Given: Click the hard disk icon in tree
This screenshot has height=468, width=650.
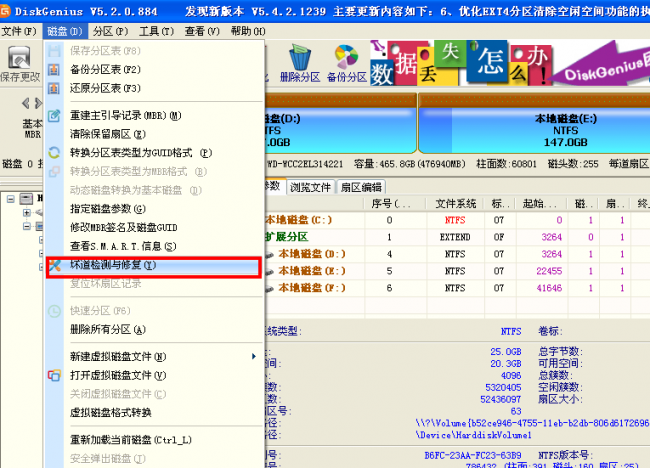Looking at the screenshot, I should (x=26, y=199).
